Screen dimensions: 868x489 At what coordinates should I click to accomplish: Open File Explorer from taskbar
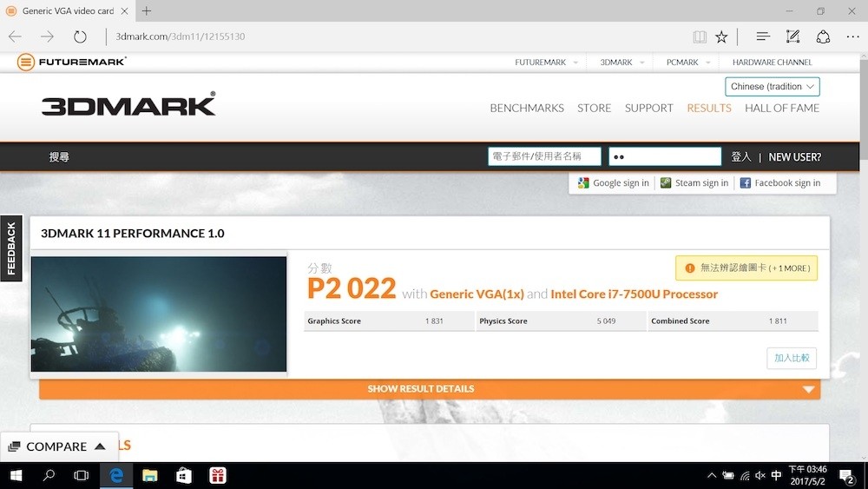(149, 476)
